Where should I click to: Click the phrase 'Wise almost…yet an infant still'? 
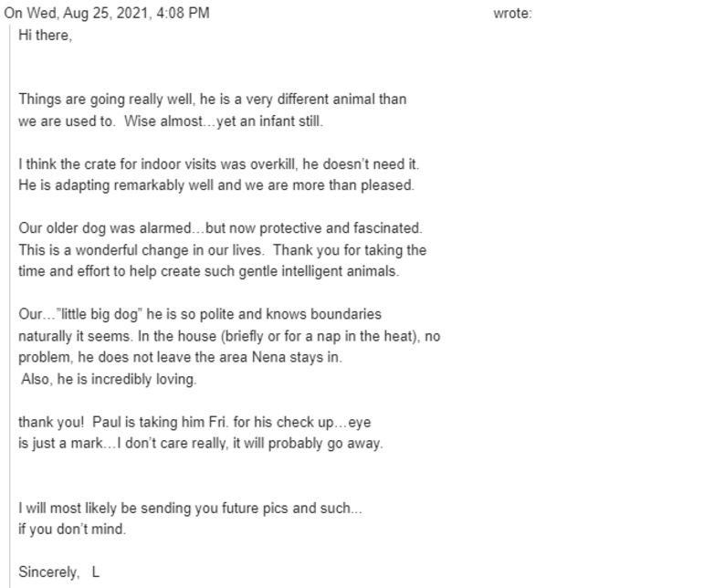[223, 121]
